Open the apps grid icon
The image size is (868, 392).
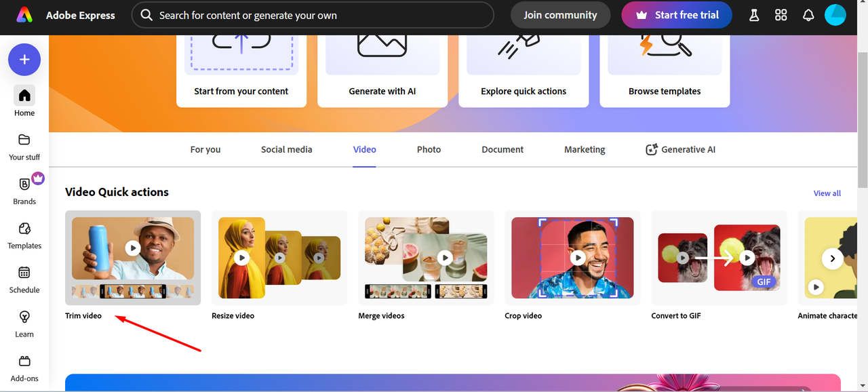pyautogui.click(x=781, y=15)
